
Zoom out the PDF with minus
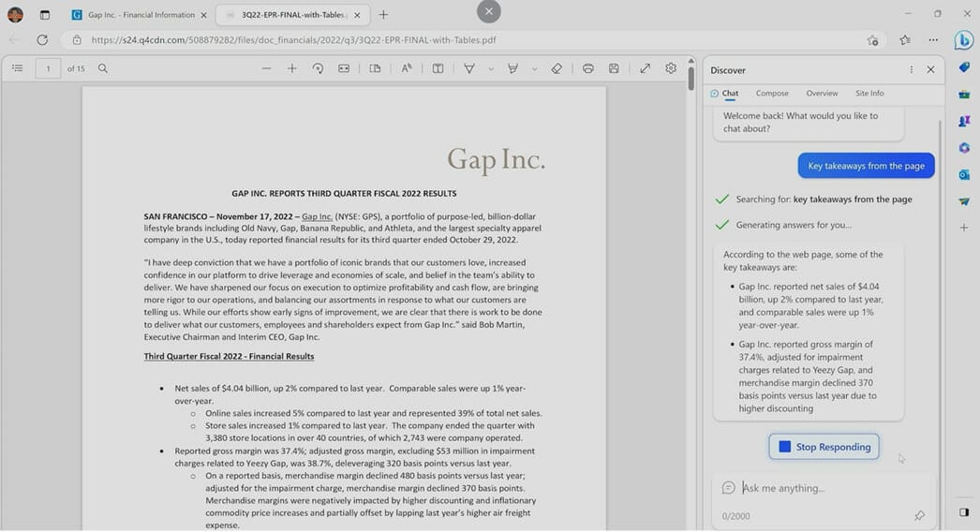266,68
